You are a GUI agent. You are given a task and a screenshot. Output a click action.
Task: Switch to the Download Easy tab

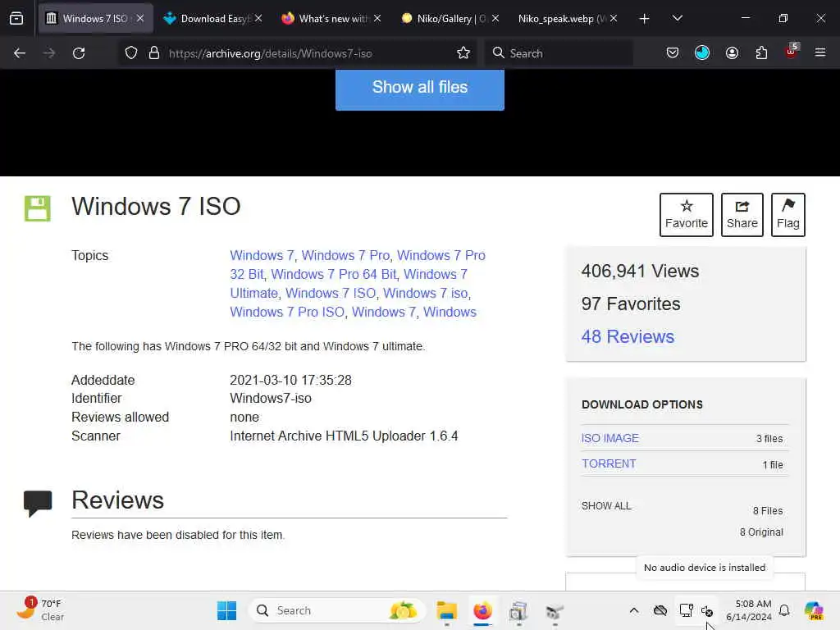(x=214, y=19)
